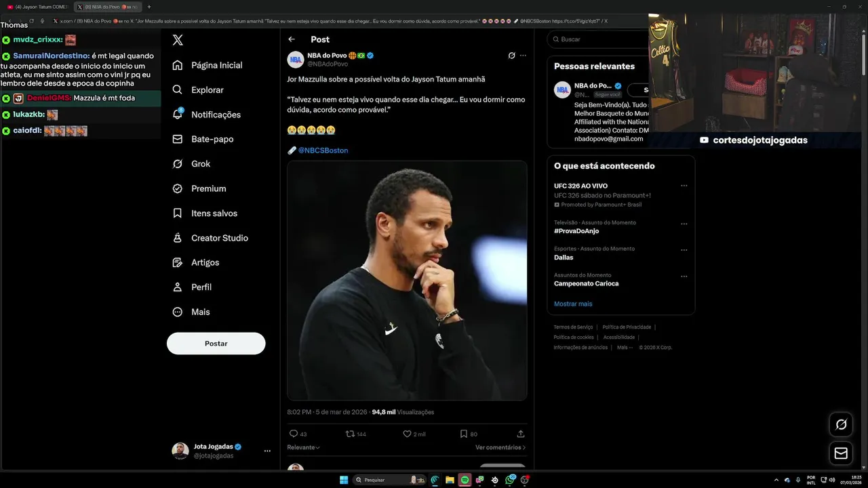The height and width of the screenshot is (488, 868).
Task: Open the post's three-dot more menu
Action: coord(523,56)
